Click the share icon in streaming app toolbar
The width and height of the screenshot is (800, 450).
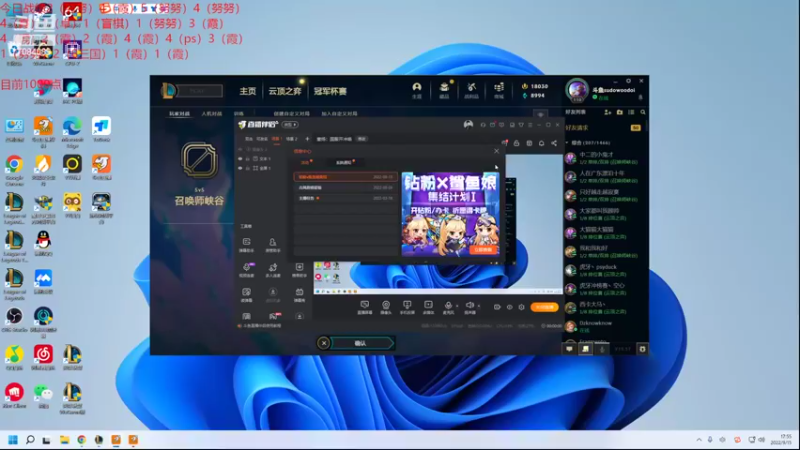(554, 143)
